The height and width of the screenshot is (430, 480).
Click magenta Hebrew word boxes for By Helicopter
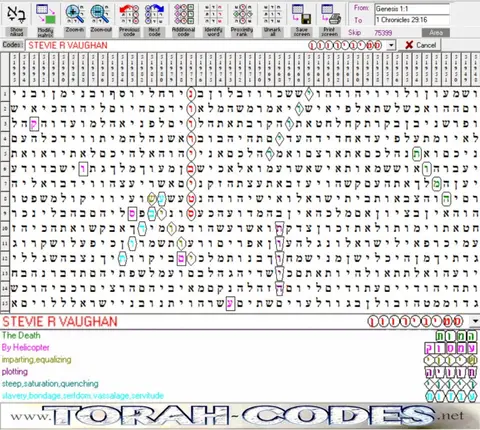point(451,348)
